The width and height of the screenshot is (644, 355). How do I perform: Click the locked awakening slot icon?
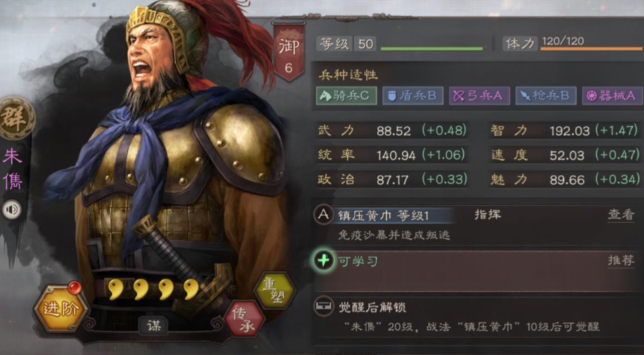pos(323,306)
